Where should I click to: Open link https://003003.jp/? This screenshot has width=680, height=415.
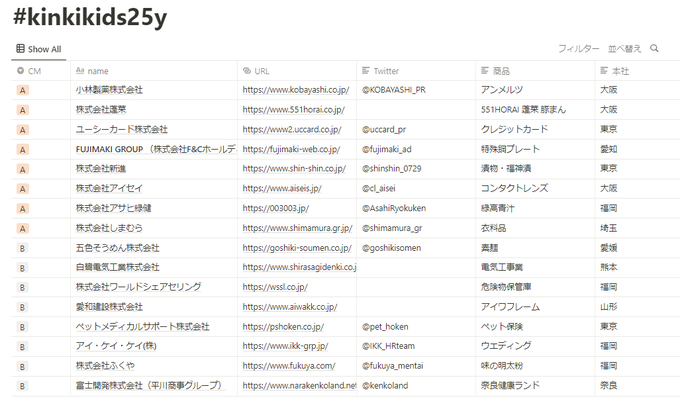(x=275, y=208)
